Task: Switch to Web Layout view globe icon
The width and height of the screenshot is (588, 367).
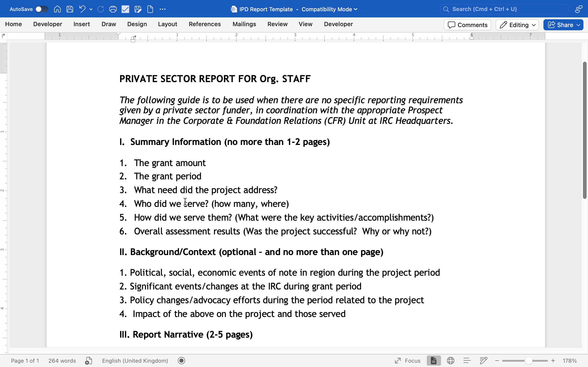Action: (x=450, y=361)
